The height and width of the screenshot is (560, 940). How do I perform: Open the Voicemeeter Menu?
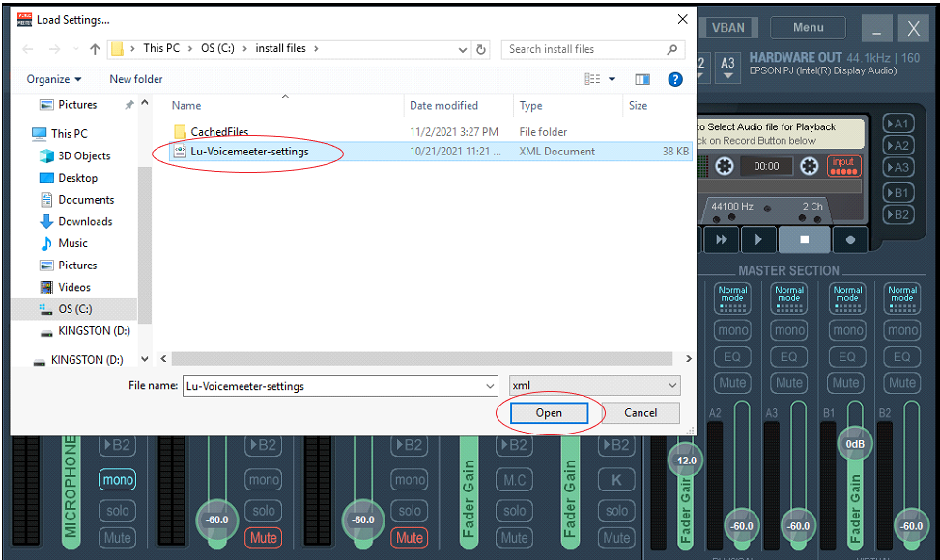click(808, 27)
